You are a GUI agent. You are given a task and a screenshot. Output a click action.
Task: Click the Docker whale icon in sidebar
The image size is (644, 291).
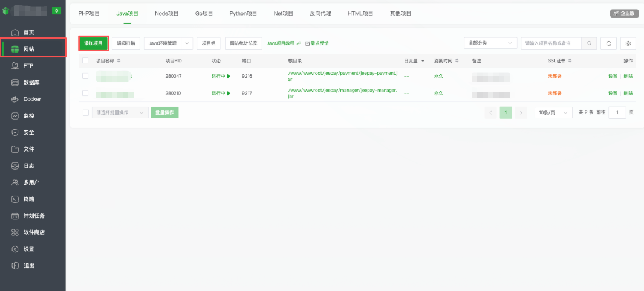coord(15,99)
